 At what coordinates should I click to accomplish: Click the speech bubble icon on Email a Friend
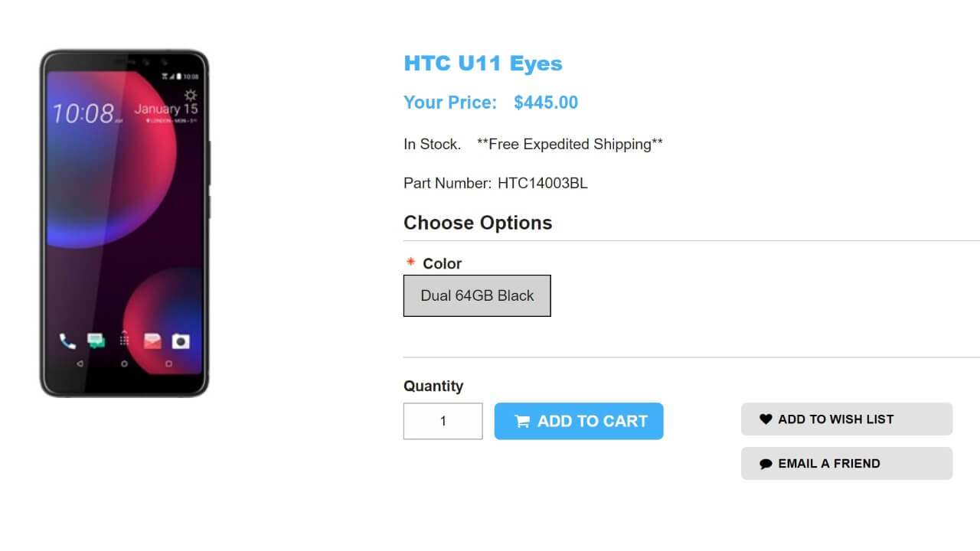click(x=766, y=464)
